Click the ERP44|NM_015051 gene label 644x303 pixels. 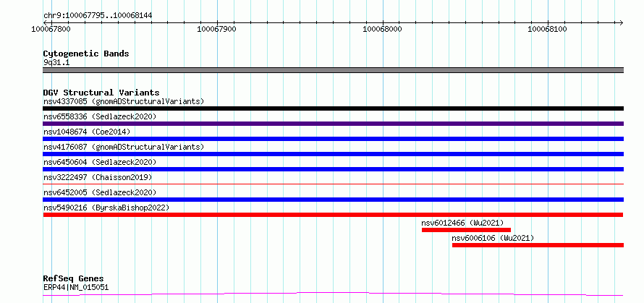[76, 287]
